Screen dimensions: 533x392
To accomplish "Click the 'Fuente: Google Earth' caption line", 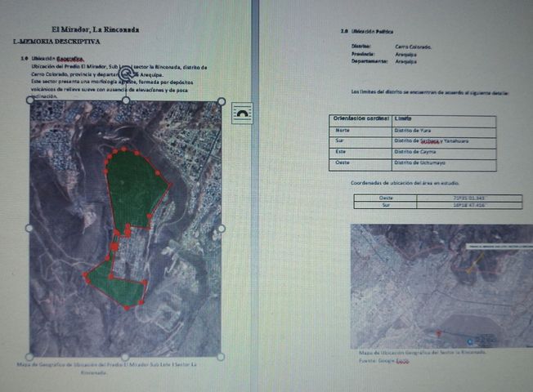I will [384, 361].
